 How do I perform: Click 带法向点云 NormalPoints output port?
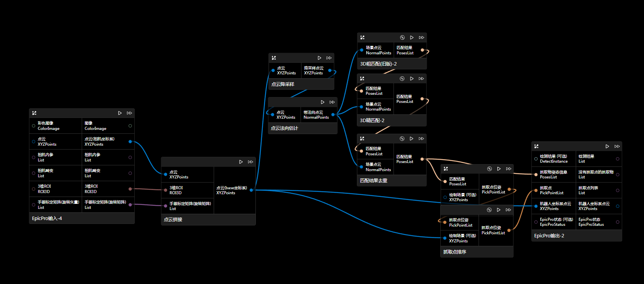333,115
